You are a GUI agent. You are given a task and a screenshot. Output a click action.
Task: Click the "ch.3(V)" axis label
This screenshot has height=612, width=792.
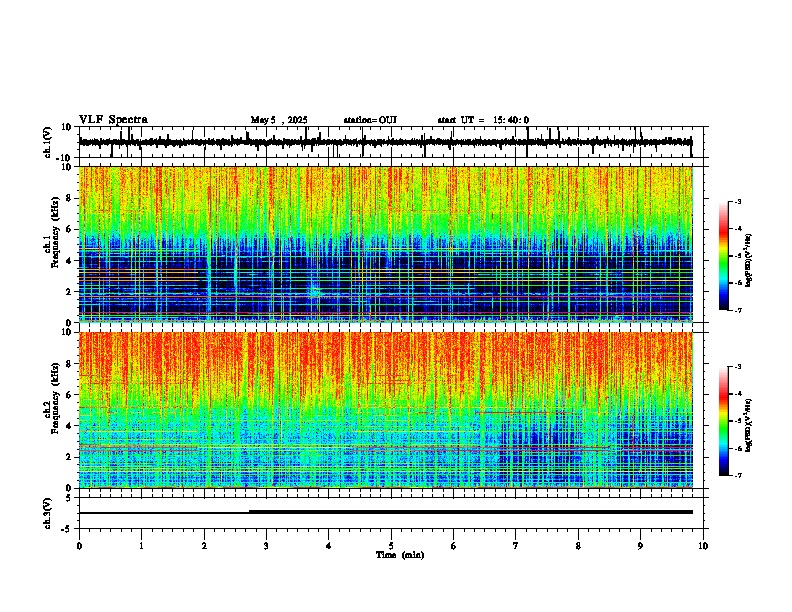tap(48, 513)
